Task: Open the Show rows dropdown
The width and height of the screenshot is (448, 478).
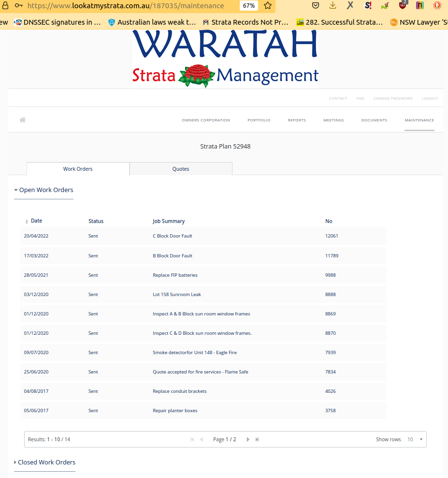Action: 415,439
